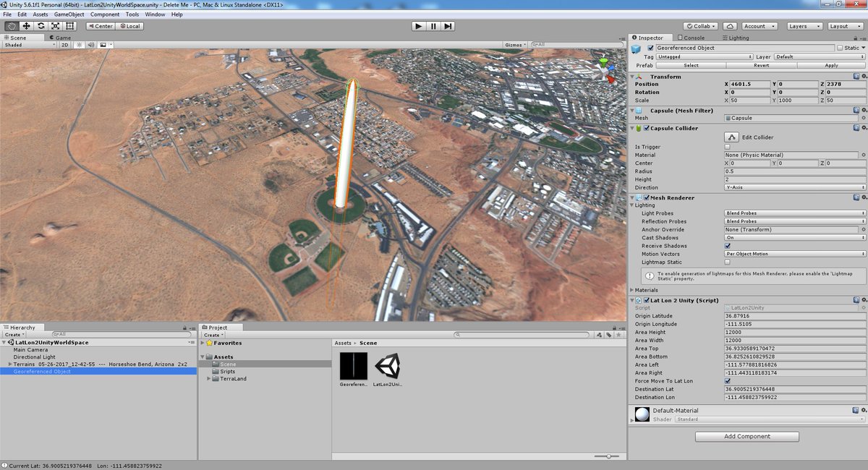Toggle the Local handle rotation button
Screen dimensions: 868x470
129,26
